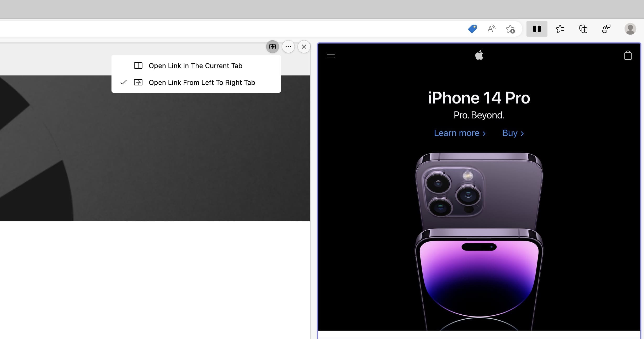Screen dimensions: 644x339
Task: Select Open Link In The Current Tab
Action: (196, 66)
